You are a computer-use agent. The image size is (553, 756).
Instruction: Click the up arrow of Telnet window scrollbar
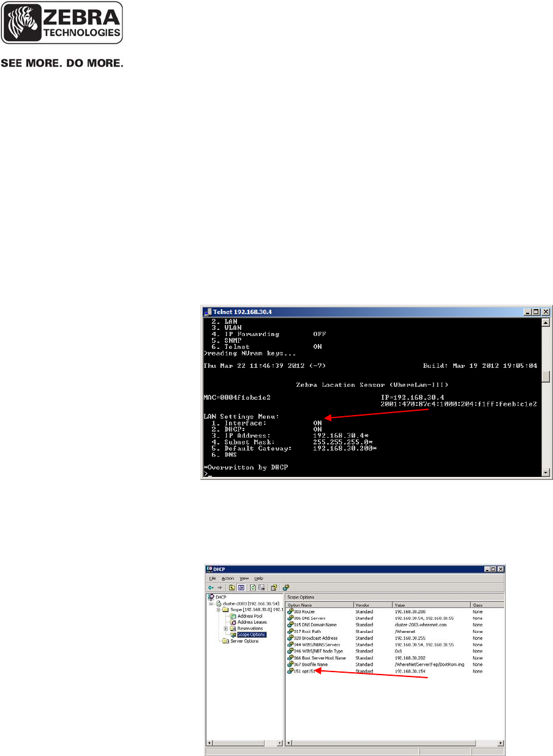(x=546, y=321)
